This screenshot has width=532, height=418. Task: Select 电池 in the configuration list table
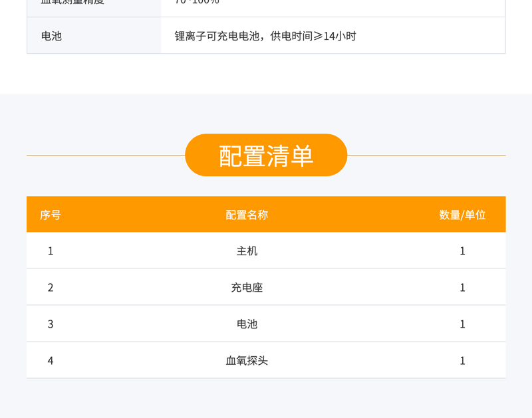tap(247, 324)
